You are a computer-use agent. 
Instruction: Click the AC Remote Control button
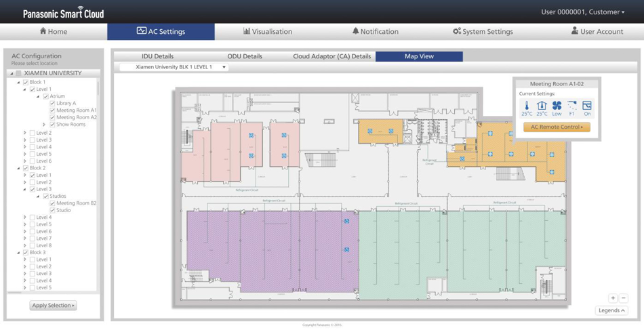[557, 127]
